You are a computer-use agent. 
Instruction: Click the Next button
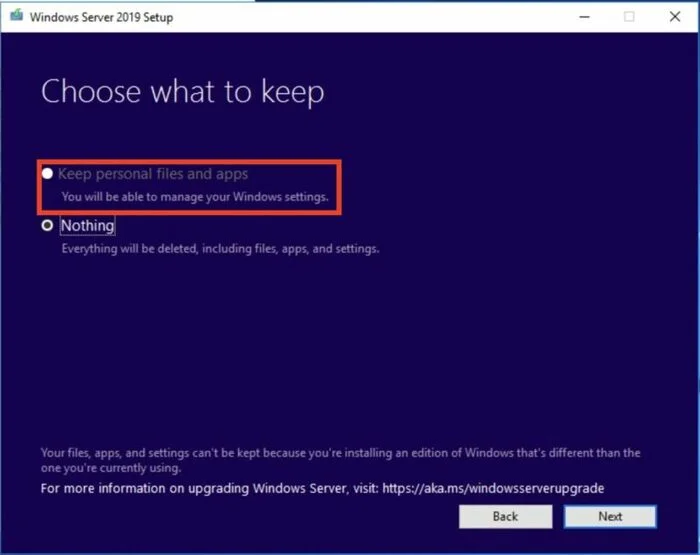(x=610, y=517)
